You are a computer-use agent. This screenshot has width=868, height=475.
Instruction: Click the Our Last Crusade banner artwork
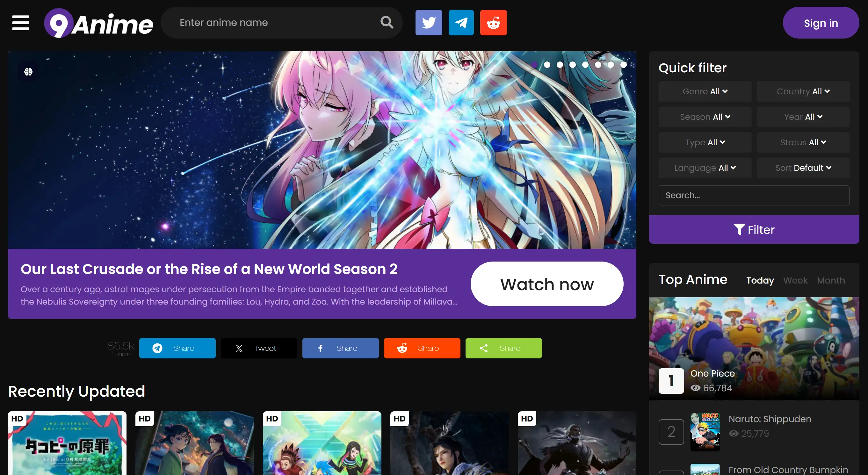322,150
